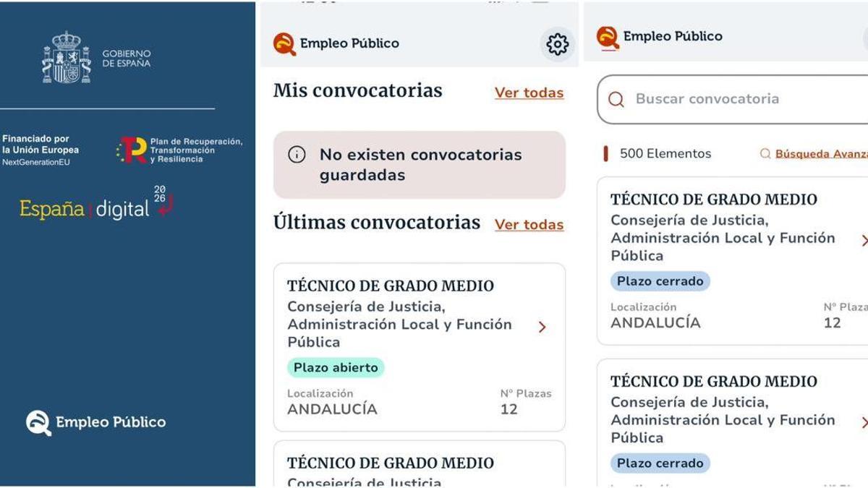
Task: Click the España digital 2026 logo
Action: click(x=96, y=204)
